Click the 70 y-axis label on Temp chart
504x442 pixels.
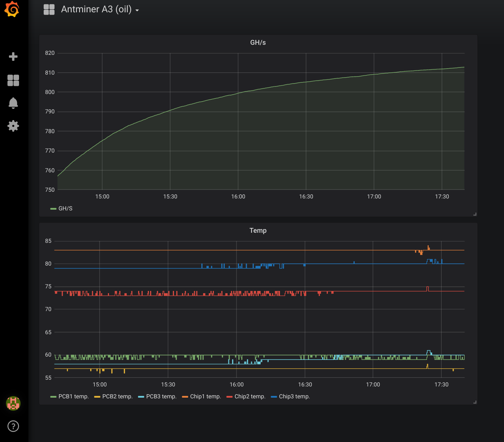point(48,309)
